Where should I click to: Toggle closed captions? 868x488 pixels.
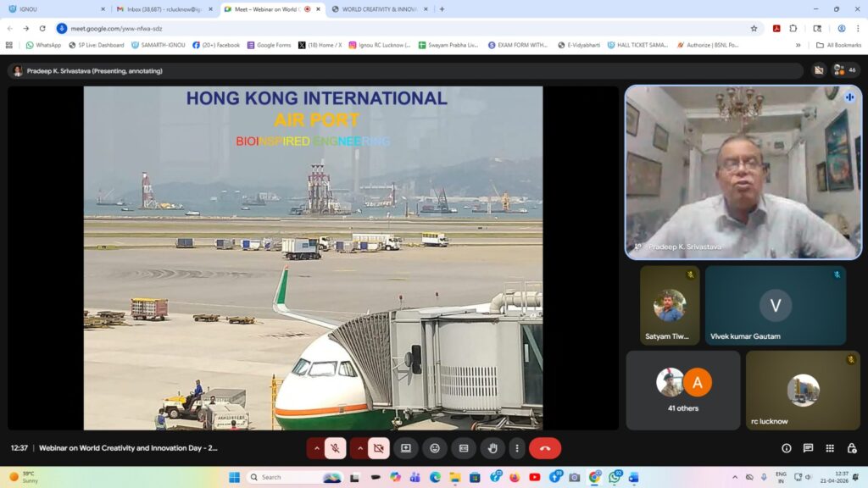pos(464,448)
